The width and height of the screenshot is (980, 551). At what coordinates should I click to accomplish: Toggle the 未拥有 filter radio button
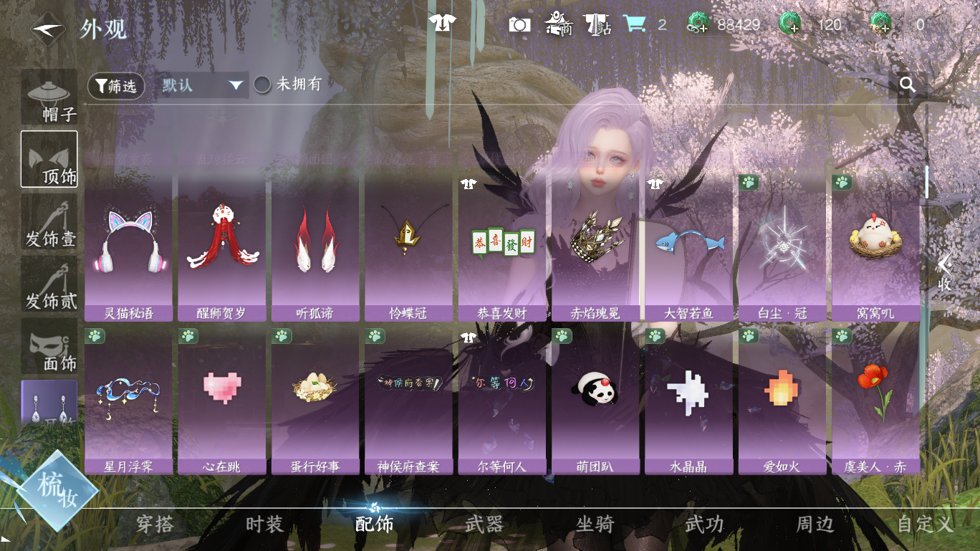pyautogui.click(x=263, y=85)
